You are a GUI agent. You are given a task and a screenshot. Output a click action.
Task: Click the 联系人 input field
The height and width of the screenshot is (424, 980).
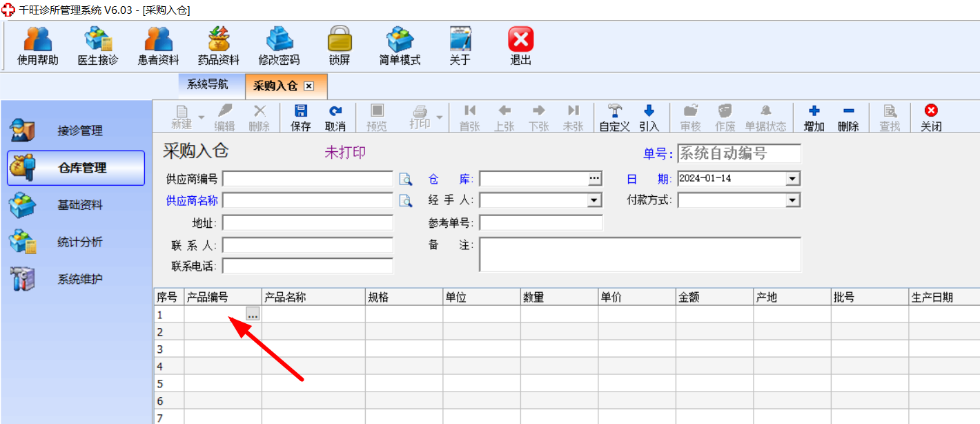(x=308, y=245)
